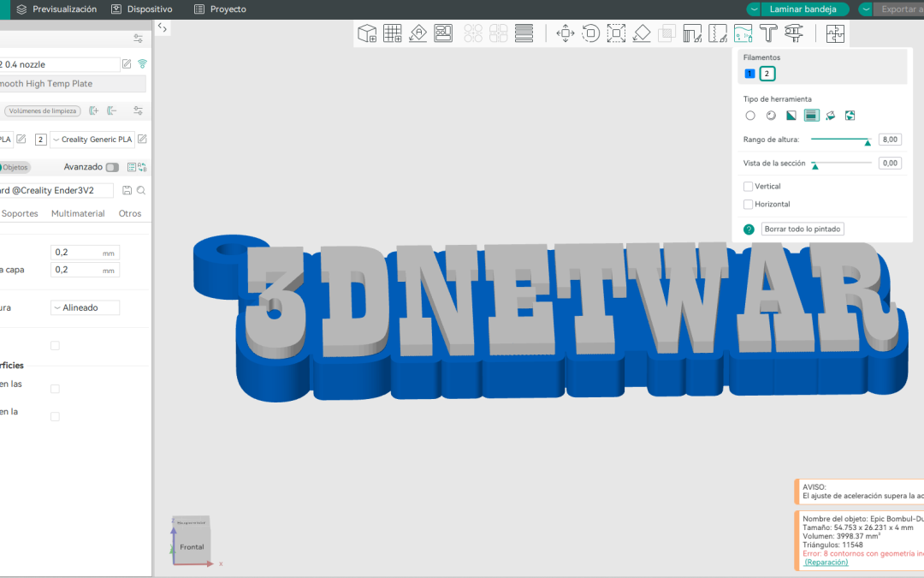The width and height of the screenshot is (924, 578).
Task: Collapse the left sidebar panel
Action: [x=162, y=27]
